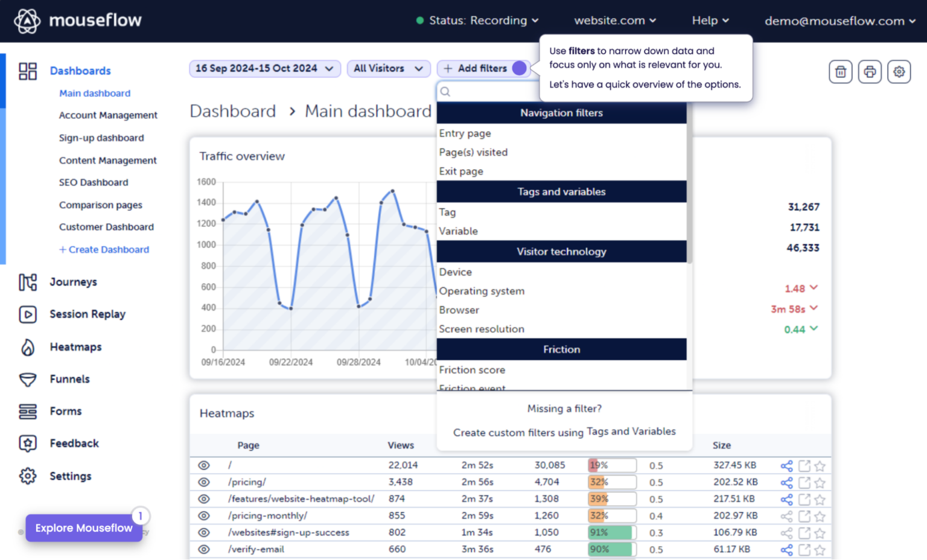Click the trash delete dashboard icon
927x560 pixels.
pos(840,72)
